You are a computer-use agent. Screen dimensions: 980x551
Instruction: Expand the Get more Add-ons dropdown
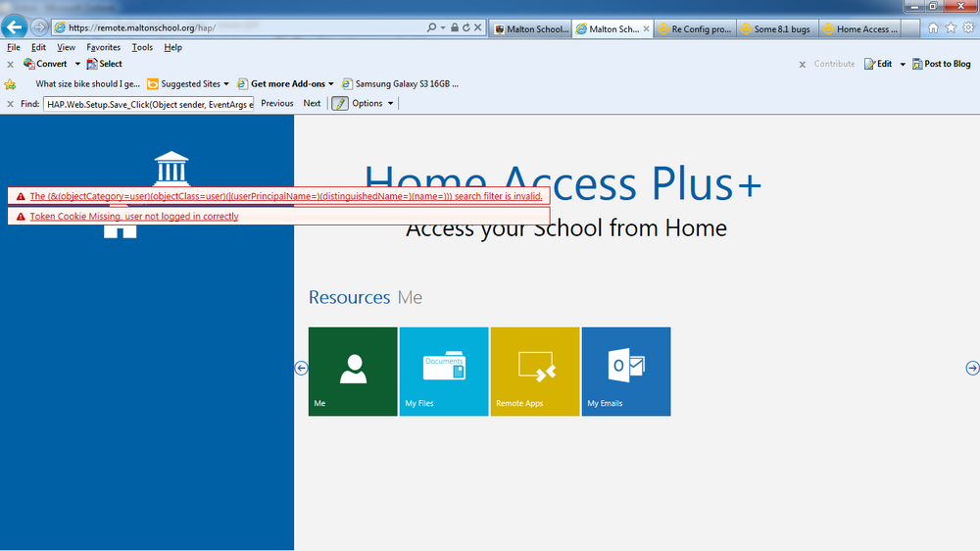tap(330, 83)
